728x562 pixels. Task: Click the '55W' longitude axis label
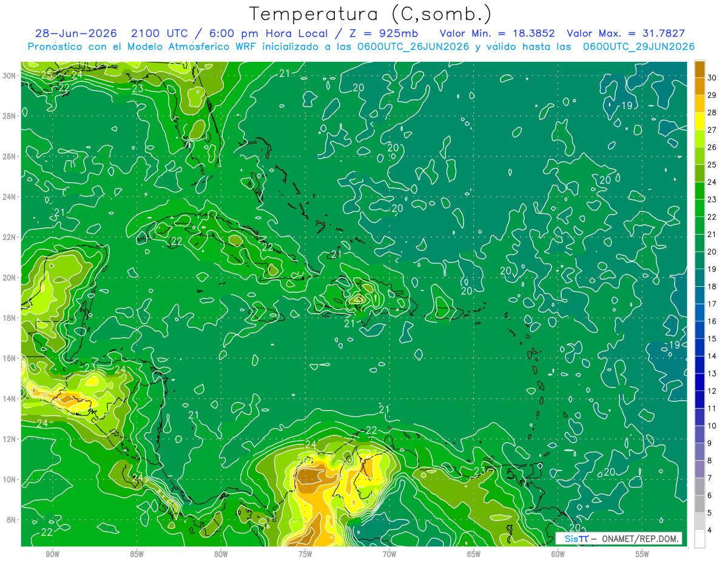(x=642, y=554)
